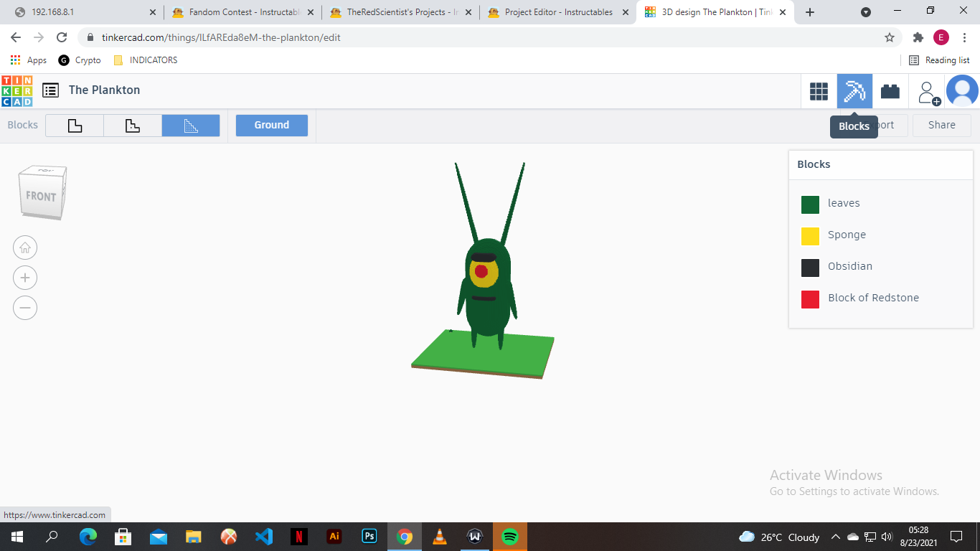
Task: Select the medium block size option
Action: pos(133,126)
